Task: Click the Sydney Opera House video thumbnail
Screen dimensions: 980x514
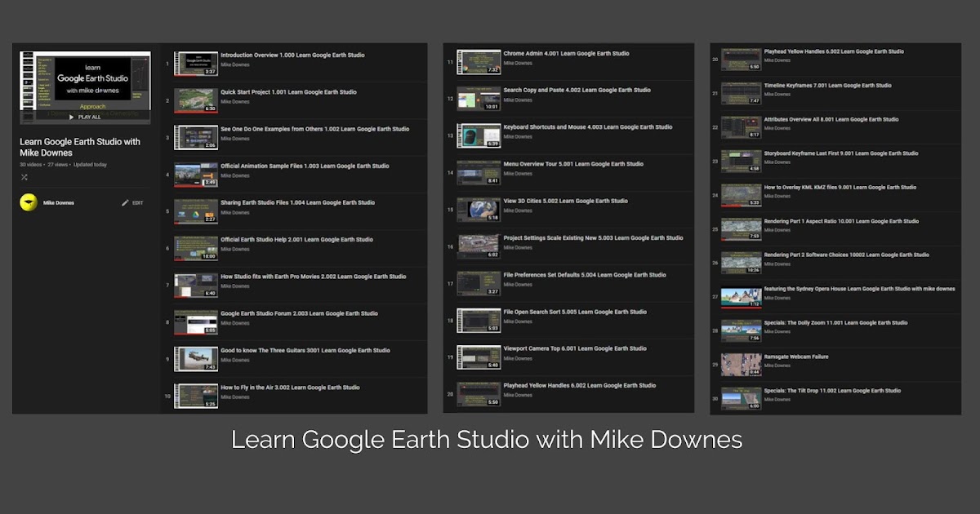Action: 741,297
